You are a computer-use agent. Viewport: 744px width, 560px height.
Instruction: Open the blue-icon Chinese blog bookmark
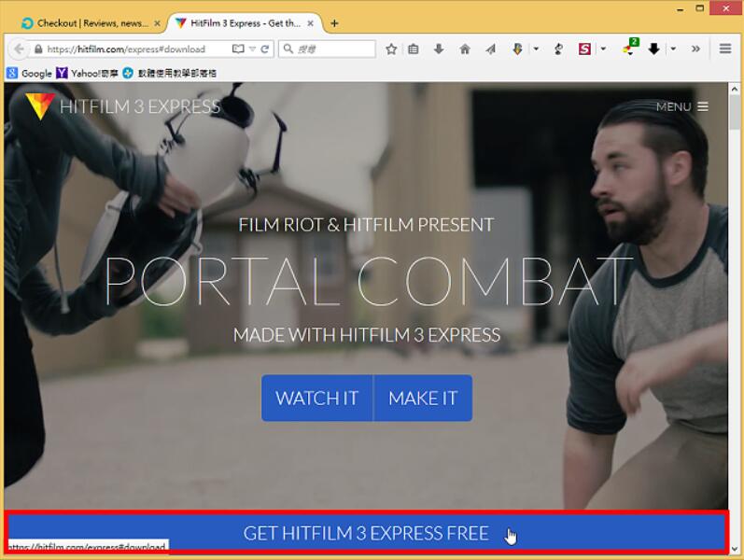(x=169, y=73)
